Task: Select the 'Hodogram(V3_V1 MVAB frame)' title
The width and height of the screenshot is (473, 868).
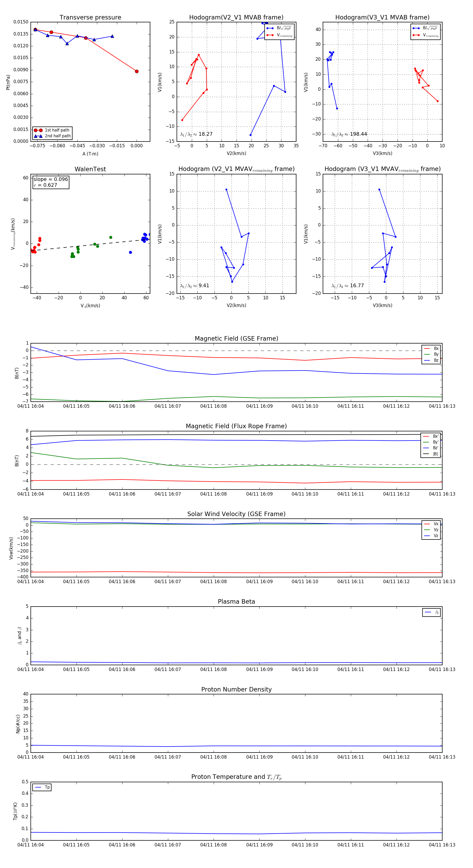Action: pos(382,18)
